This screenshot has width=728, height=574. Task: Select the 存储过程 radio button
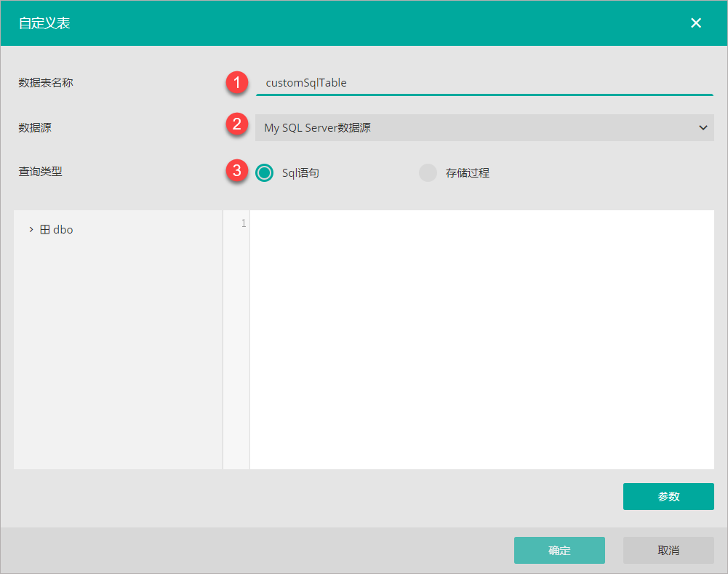coord(428,172)
